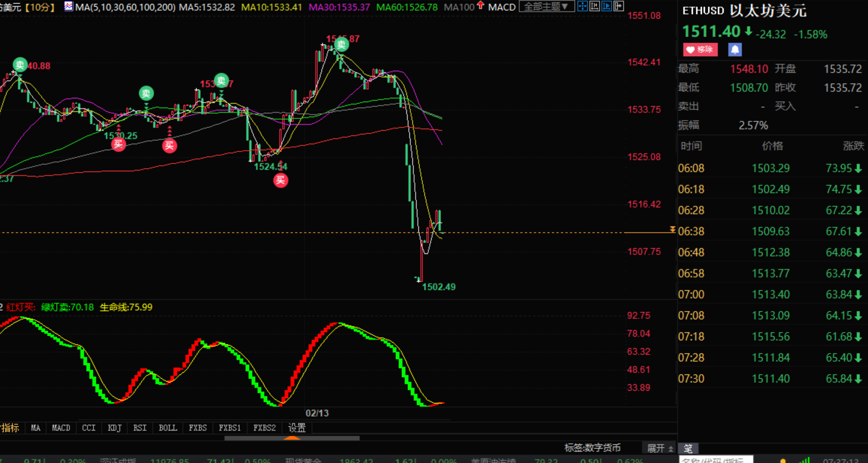Click the down arrow in the 06:08 row
This screenshot has height=463, width=868.
pyautogui.click(x=858, y=168)
